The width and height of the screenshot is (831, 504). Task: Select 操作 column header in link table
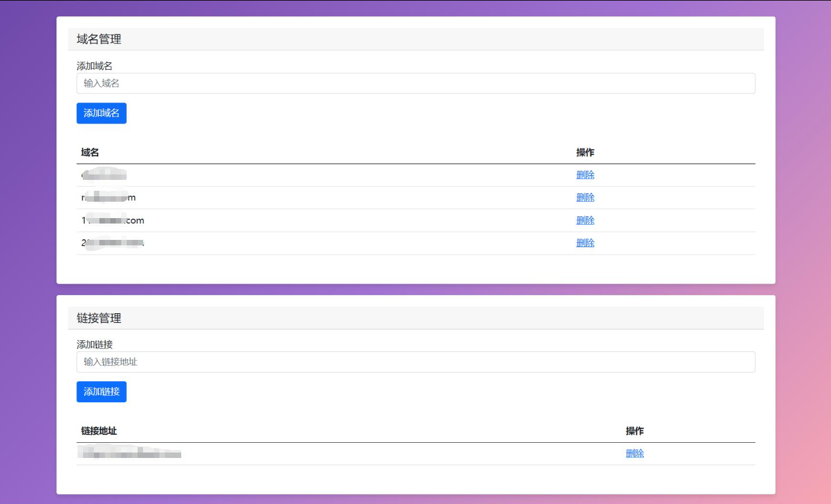point(635,431)
